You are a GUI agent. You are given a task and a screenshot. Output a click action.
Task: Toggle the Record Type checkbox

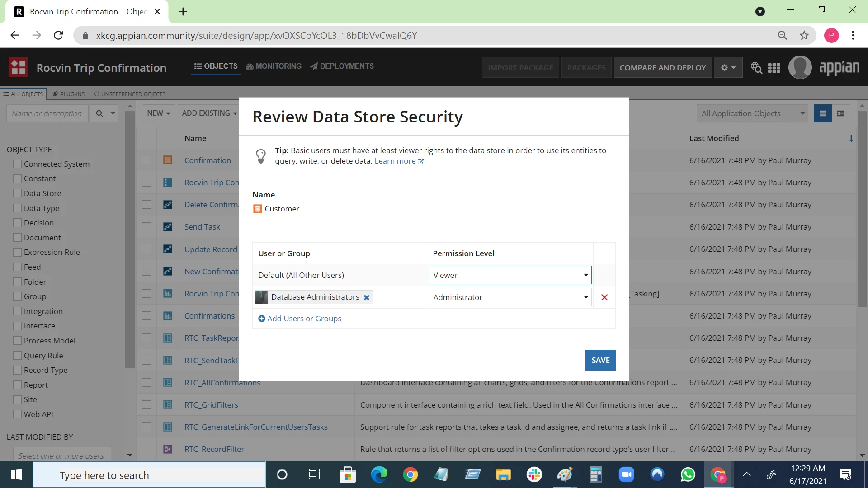coord(18,370)
